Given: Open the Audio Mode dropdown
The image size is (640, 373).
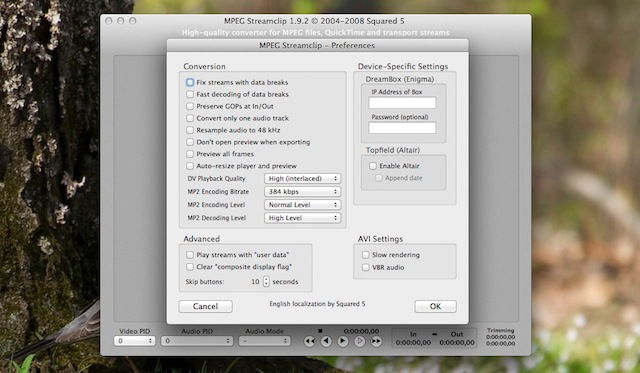Looking at the screenshot, I should [x=264, y=341].
